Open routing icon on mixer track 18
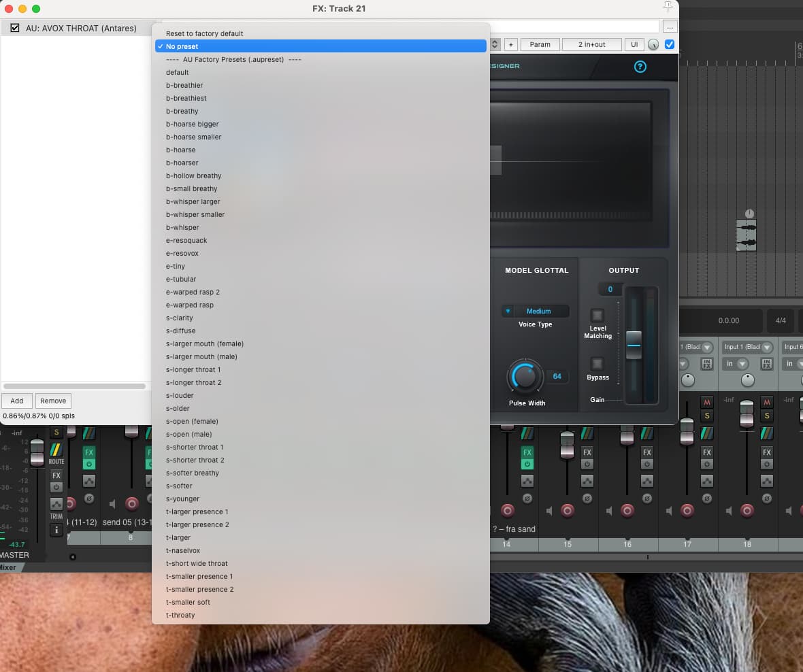The height and width of the screenshot is (672, 803). point(767,433)
